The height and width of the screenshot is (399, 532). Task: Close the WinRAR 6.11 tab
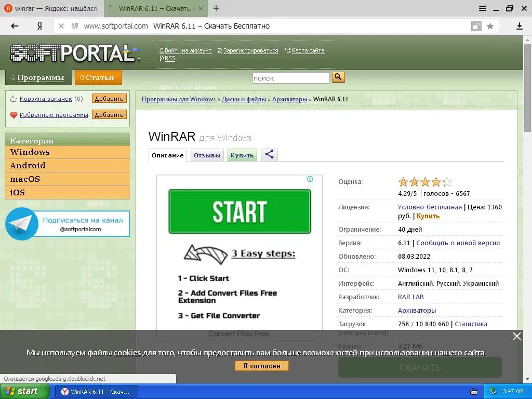coord(201,8)
